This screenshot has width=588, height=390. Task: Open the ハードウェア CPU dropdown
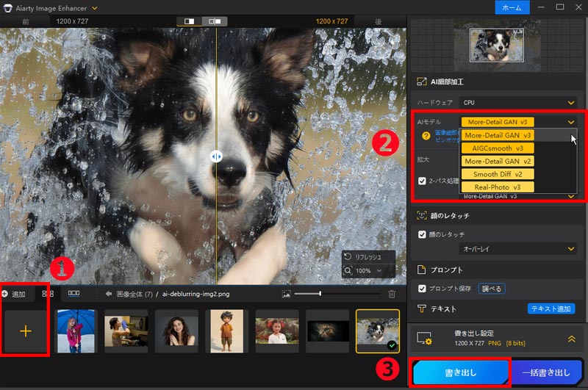pos(517,102)
